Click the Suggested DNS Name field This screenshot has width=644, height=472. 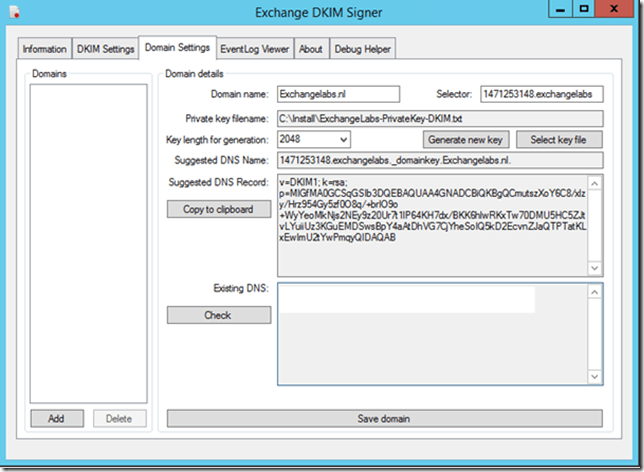[440, 160]
